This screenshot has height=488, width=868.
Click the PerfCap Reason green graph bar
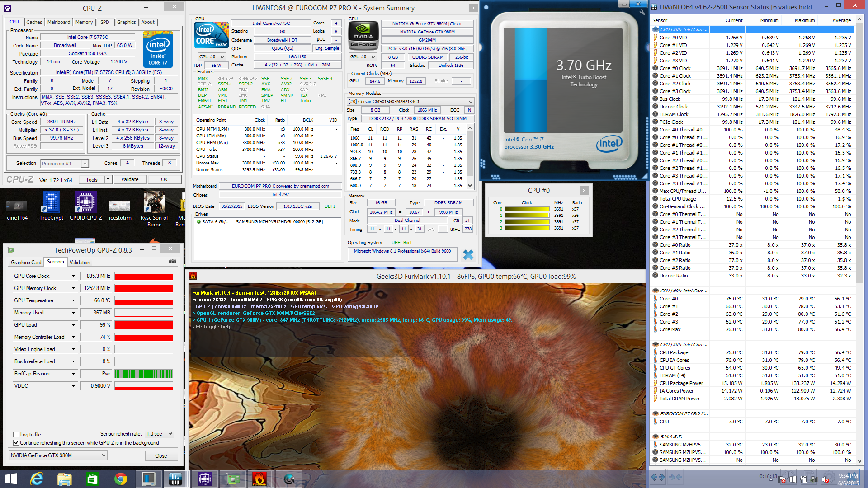144,374
